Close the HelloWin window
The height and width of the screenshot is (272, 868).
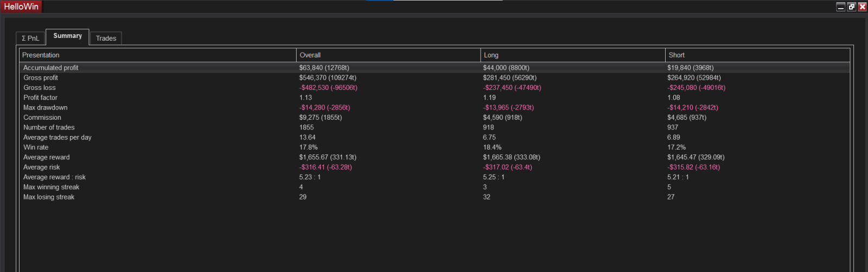[862, 7]
